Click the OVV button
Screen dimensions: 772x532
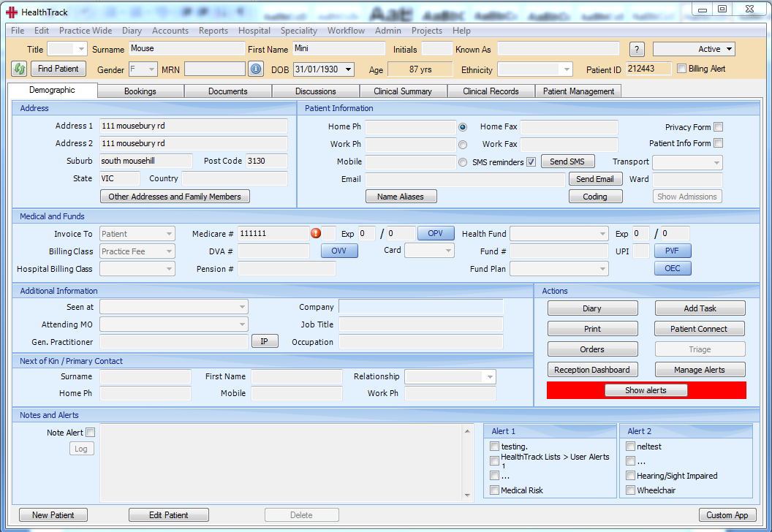339,251
